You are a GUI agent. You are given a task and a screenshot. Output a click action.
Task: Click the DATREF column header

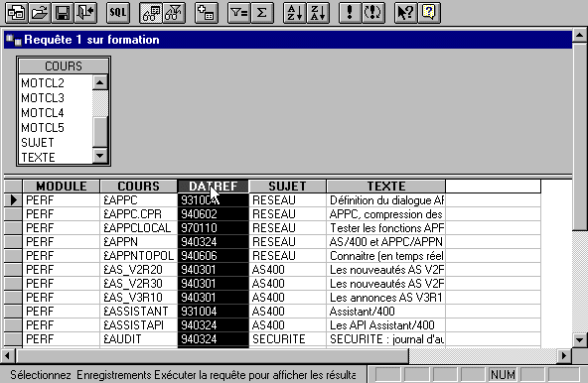(x=213, y=186)
